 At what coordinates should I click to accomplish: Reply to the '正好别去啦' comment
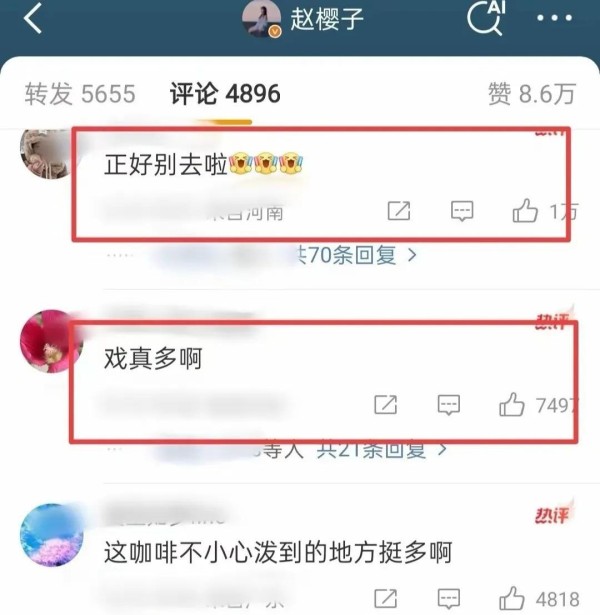pyautogui.click(x=462, y=211)
